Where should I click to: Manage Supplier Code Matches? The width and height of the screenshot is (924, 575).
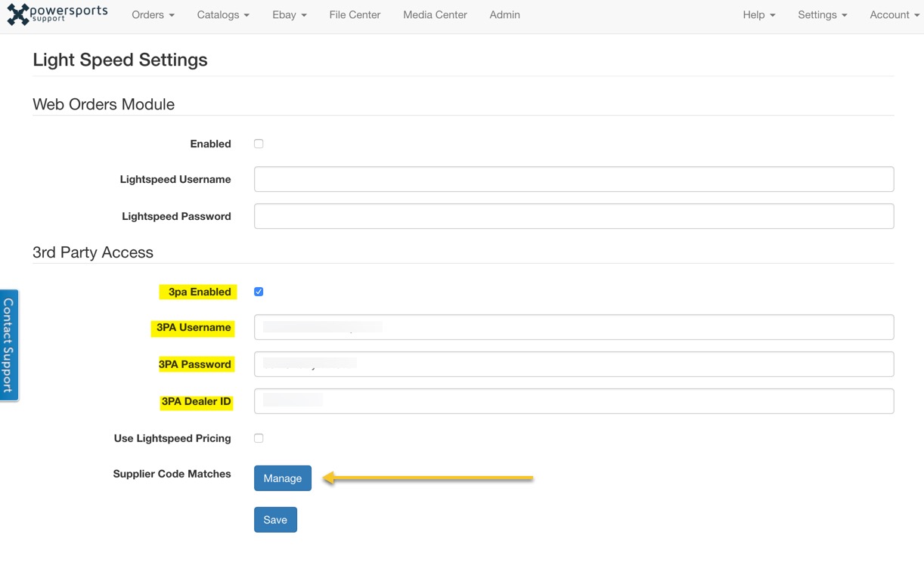[283, 478]
